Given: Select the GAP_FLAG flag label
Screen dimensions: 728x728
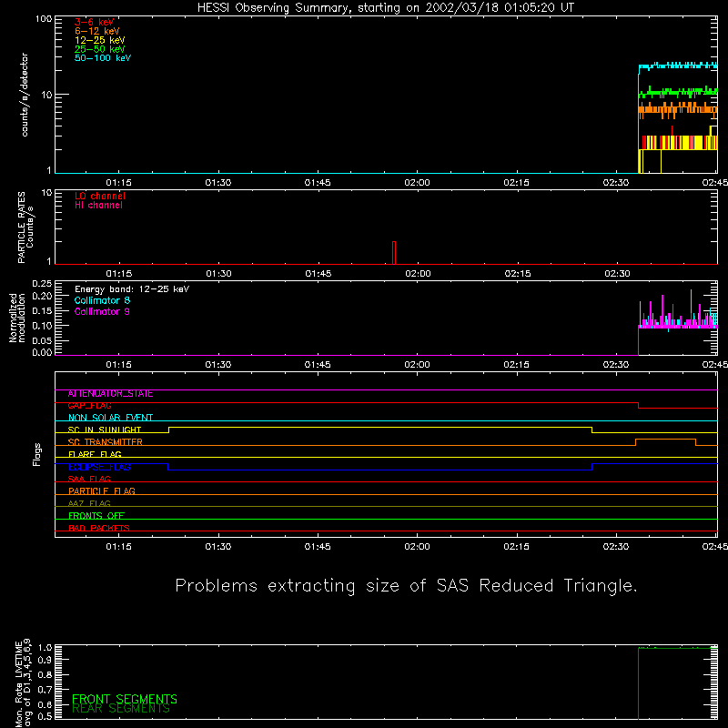Looking at the screenshot, I should [89, 405].
